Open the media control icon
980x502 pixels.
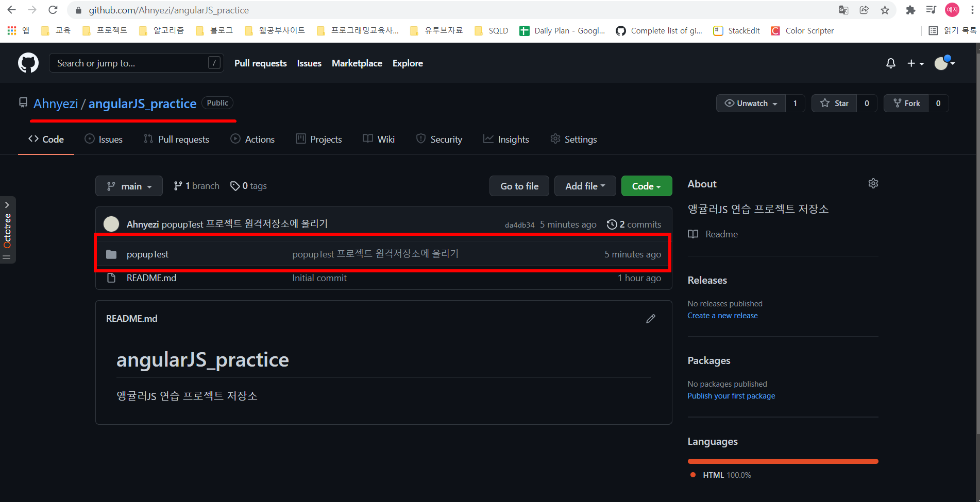coord(931,10)
